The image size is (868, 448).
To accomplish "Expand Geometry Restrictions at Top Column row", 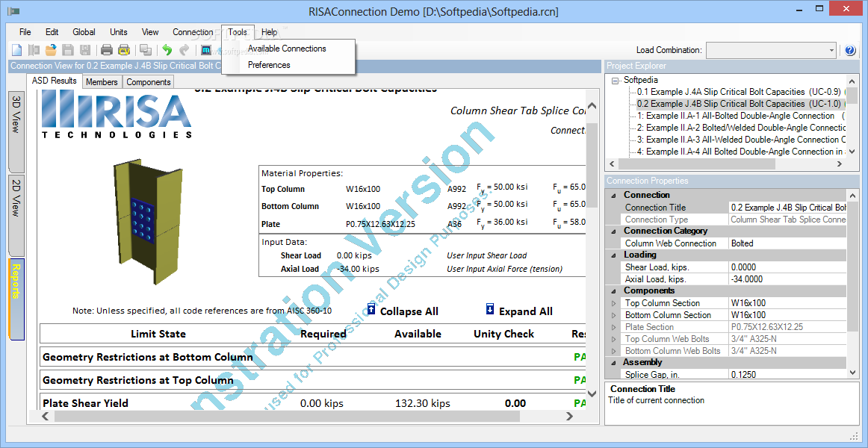I will coord(313,380).
